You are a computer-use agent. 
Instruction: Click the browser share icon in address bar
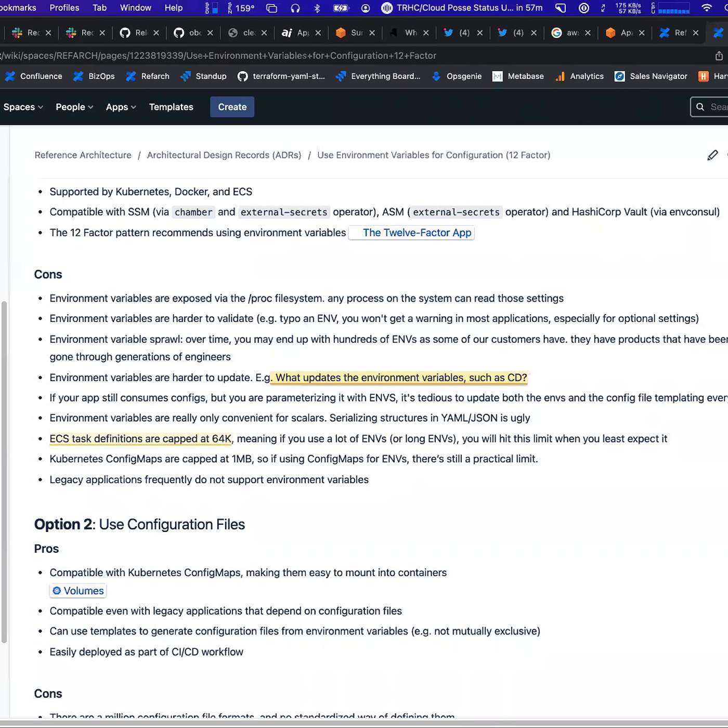coord(719,56)
